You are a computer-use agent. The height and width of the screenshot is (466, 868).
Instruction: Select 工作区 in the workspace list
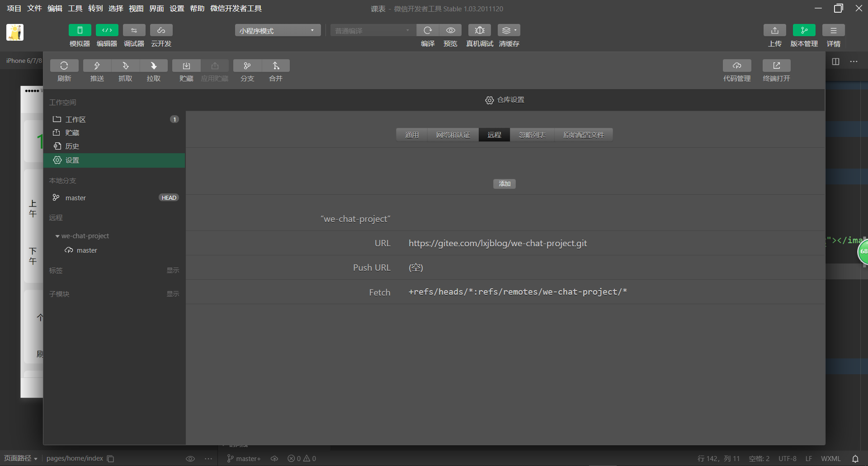(x=114, y=119)
